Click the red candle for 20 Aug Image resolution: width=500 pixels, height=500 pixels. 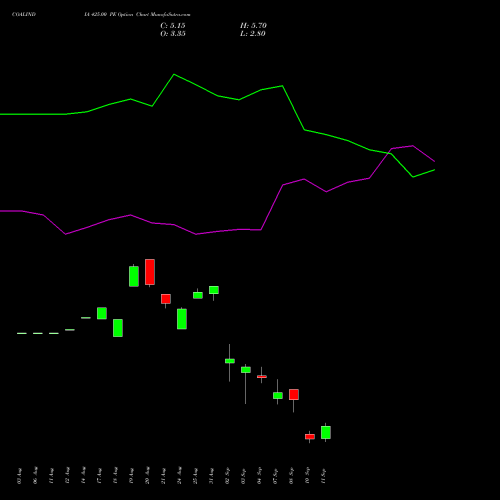tap(150, 272)
